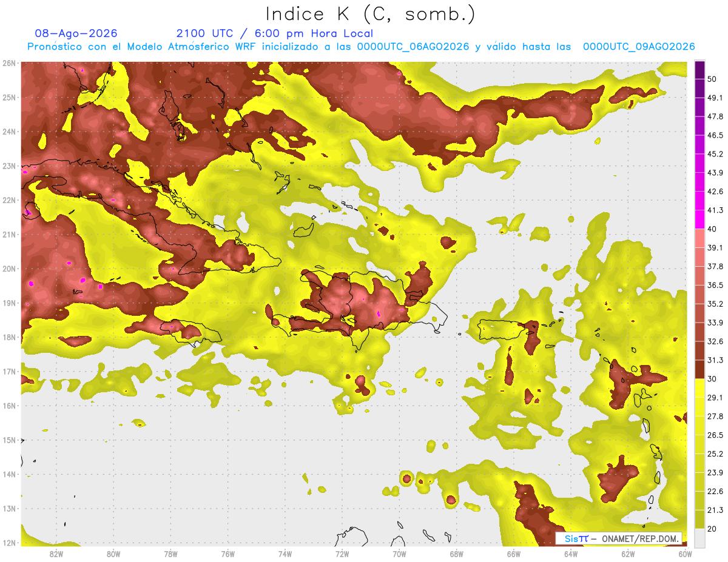Click the '72W' longitude label

pos(342,554)
